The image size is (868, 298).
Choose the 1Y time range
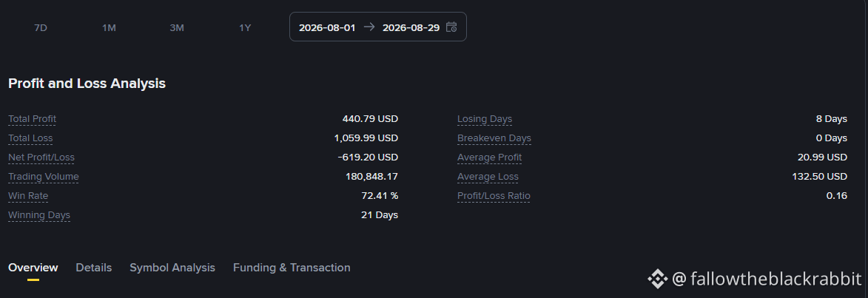tap(245, 27)
